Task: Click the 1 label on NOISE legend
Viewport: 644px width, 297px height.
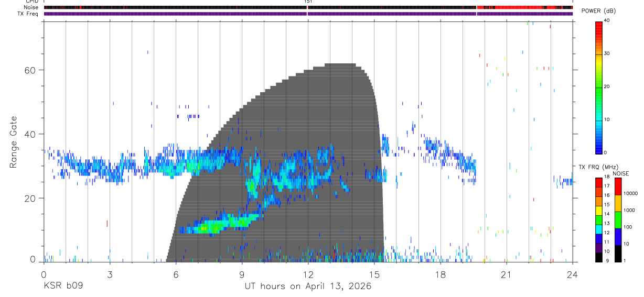Action: [625, 260]
